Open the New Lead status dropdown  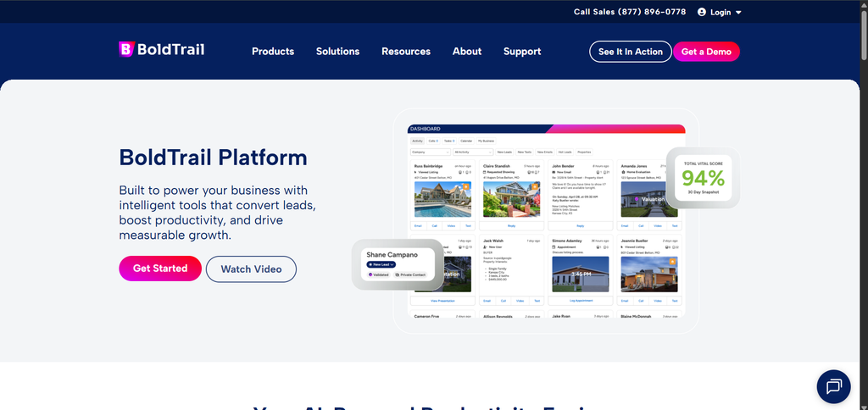[381, 264]
